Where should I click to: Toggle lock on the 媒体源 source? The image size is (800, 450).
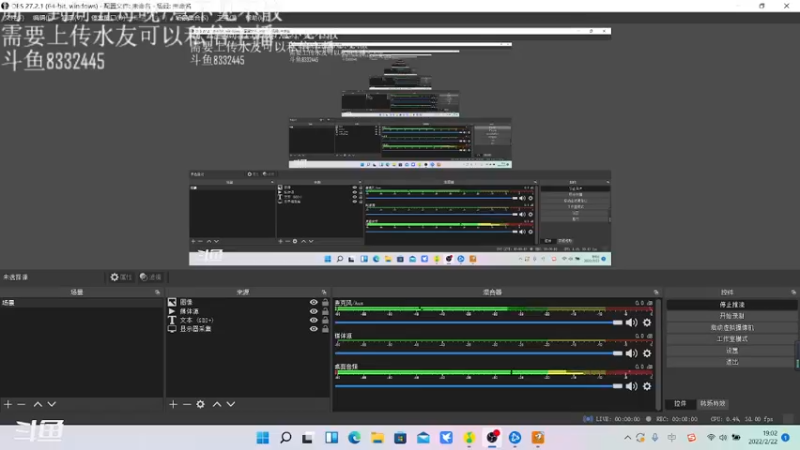click(x=325, y=311)
